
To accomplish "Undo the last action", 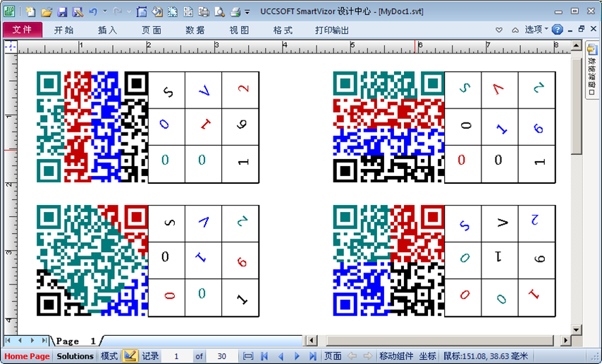I will [x=93, y=12].
